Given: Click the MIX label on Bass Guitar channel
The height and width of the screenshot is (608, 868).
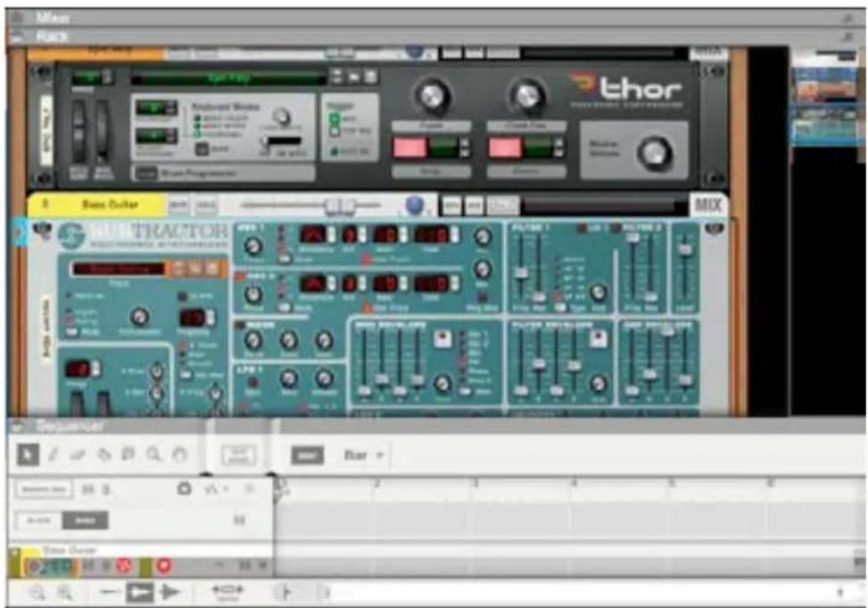Looking at the screenshot, I should point(708,205).
